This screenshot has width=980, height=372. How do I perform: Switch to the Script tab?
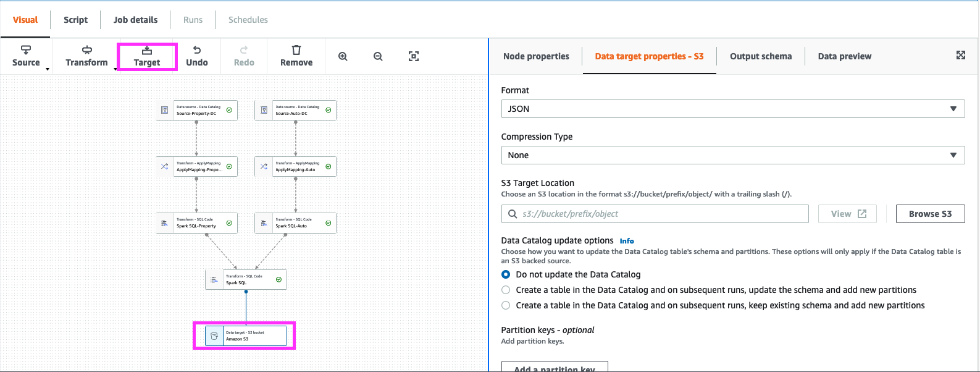[75, 20]
